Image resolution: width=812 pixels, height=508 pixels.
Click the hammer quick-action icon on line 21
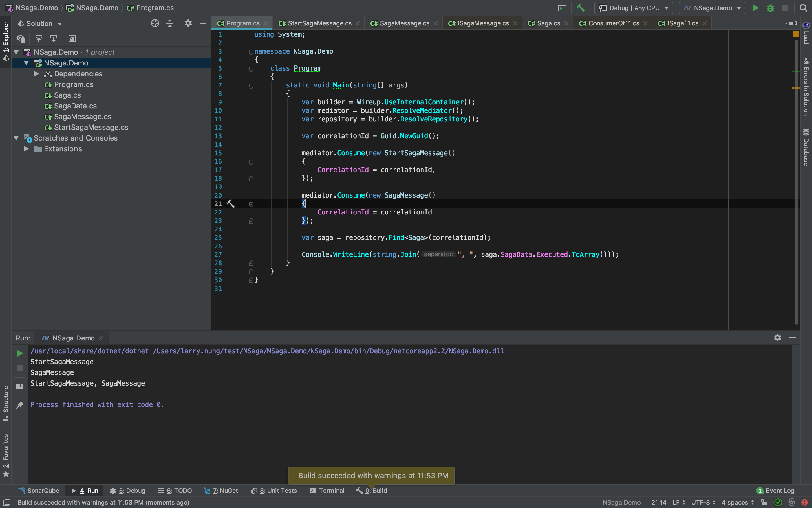pos(231,203)
